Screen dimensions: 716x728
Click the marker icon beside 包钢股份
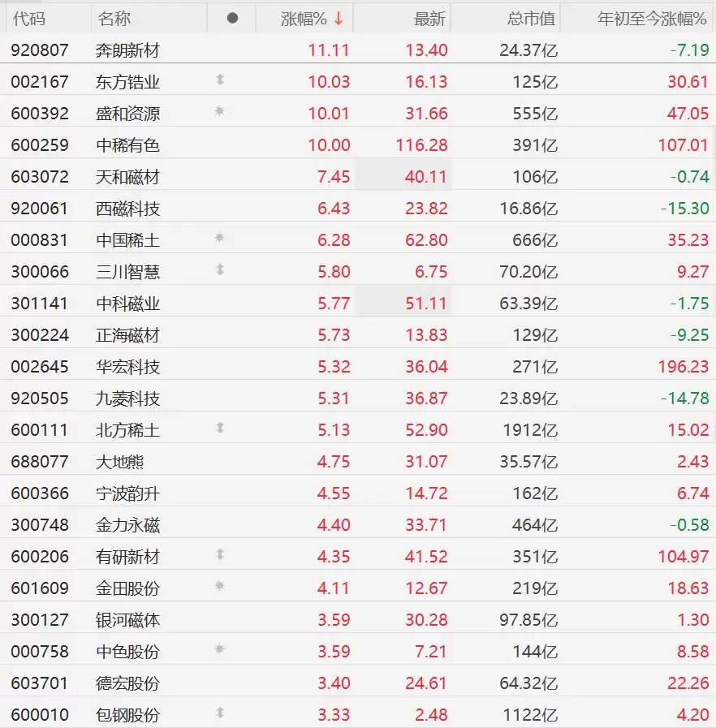220,713
